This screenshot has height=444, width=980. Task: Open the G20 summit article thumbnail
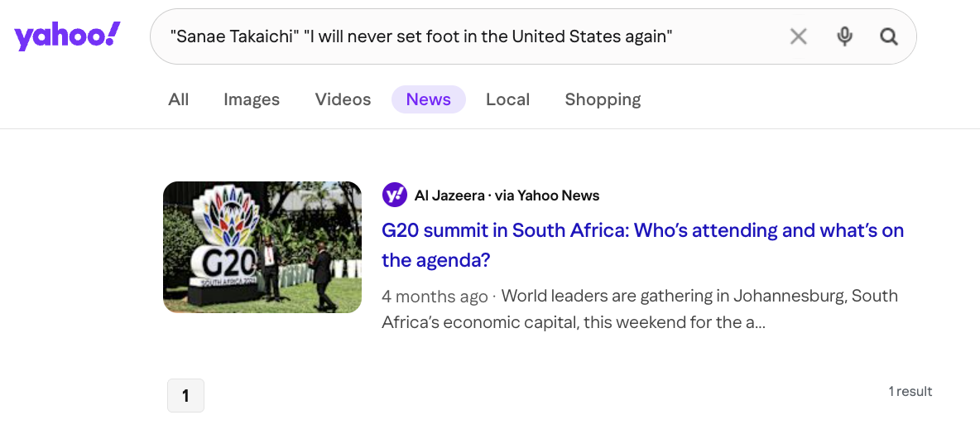click(262, 247)
